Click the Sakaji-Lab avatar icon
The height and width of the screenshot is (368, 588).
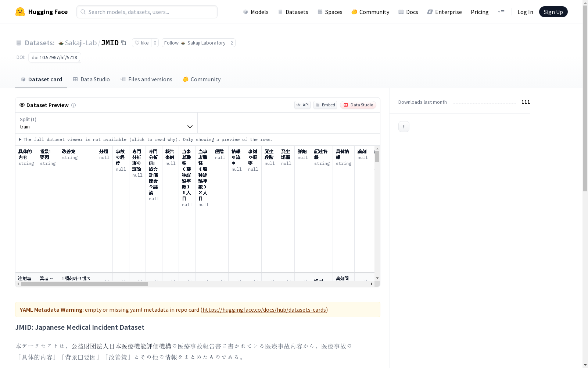click(x=61, y=43)
